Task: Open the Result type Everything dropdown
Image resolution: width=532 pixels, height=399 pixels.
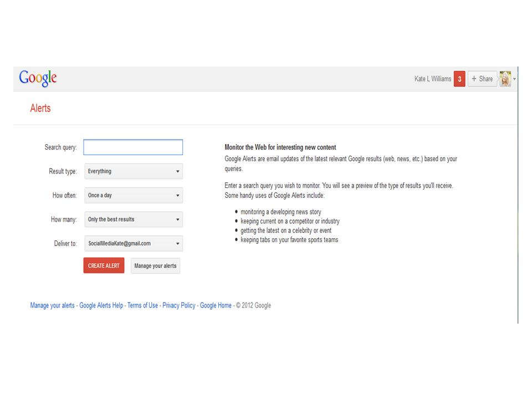Action: tap(134, 171)
